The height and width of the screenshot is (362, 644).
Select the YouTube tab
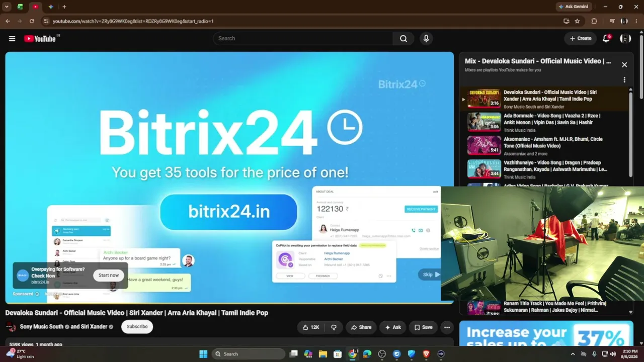[x=35, y=7]
